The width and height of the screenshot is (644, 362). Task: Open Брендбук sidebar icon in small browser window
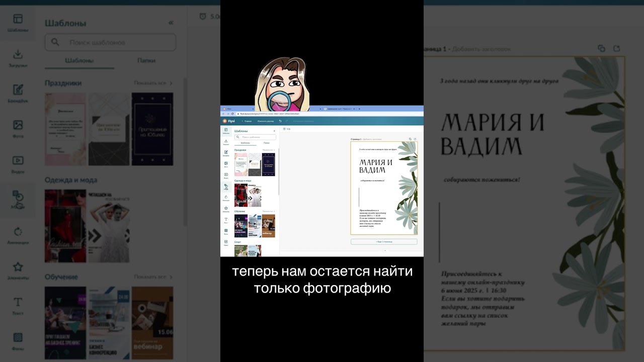point(226,153)
